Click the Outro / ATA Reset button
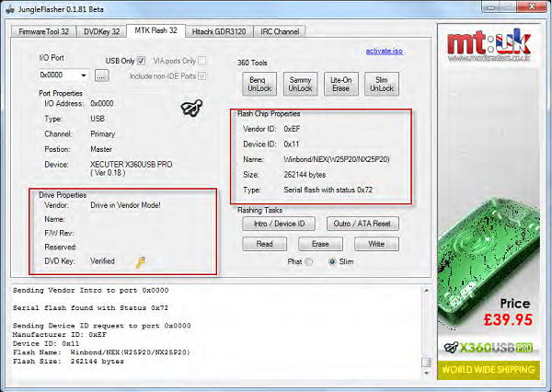 coord(362,224)
